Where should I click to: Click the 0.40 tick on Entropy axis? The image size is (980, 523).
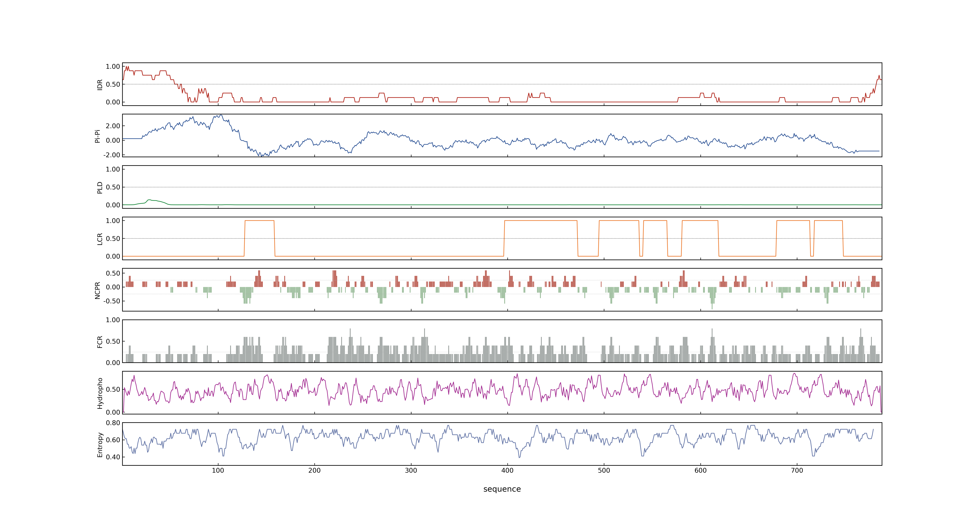[113, 457]
